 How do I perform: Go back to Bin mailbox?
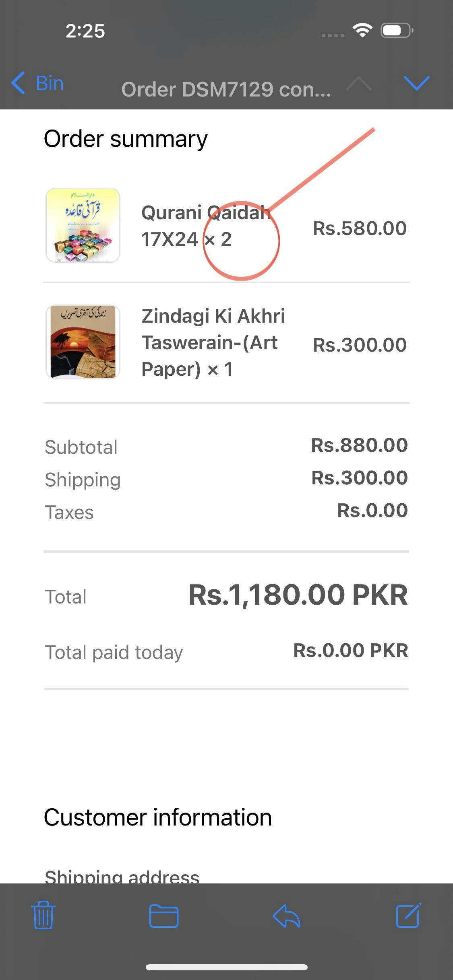click(x=37, y=83)
